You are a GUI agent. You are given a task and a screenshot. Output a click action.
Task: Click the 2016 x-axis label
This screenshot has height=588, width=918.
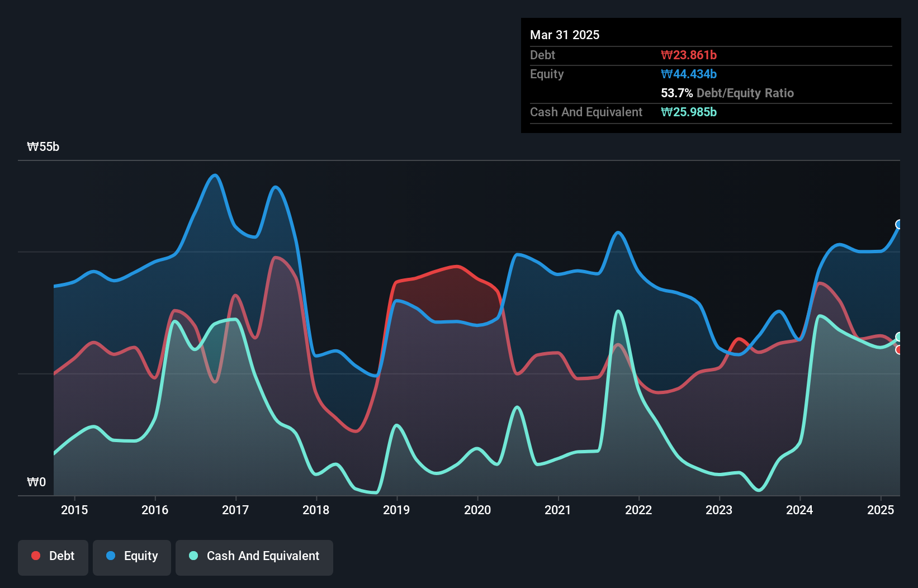[155, 510]
